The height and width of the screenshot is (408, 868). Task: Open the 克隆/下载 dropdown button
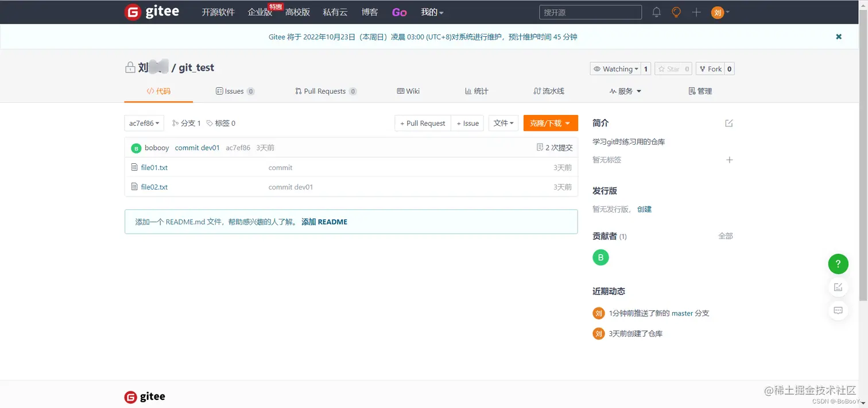[551, 123]
